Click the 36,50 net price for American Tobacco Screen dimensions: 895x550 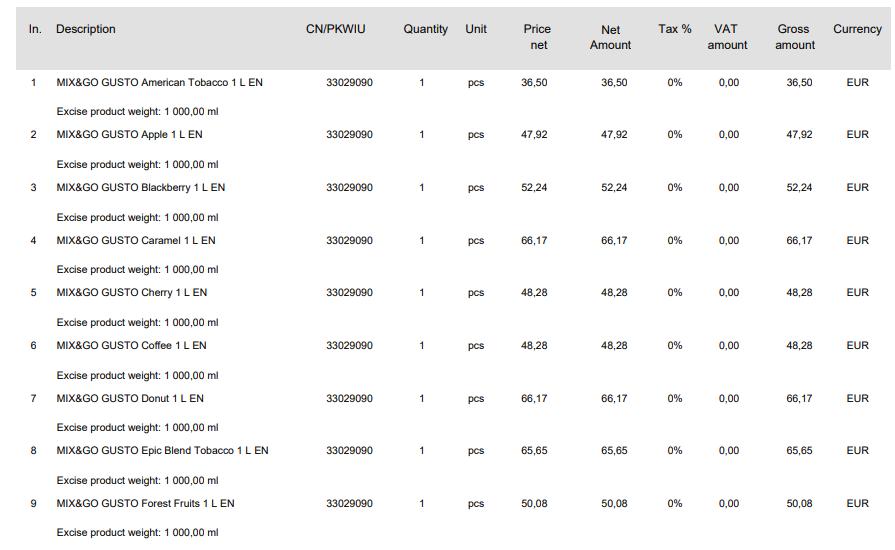tap(534, 83)
